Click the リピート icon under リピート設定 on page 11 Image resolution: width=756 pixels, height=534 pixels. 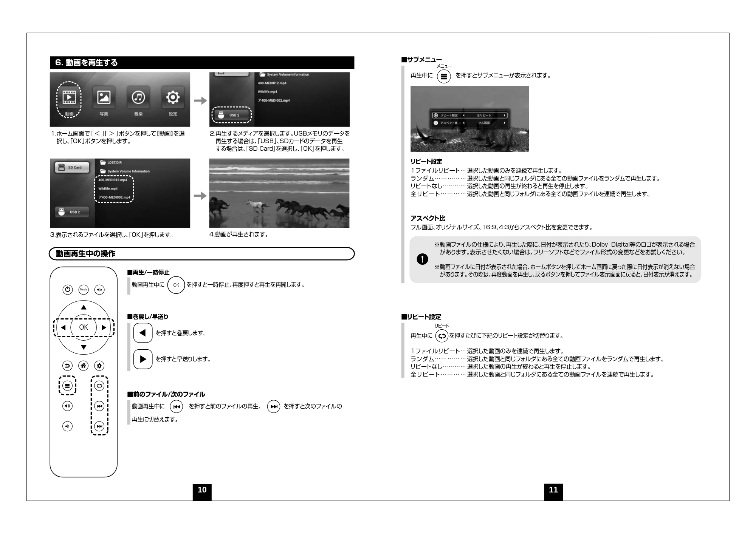(x=442, y=336)
